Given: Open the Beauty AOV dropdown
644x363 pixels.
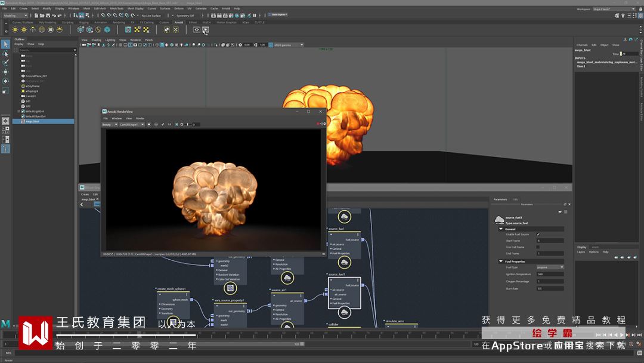Looking at the screenshot, I should coord(110,124).
